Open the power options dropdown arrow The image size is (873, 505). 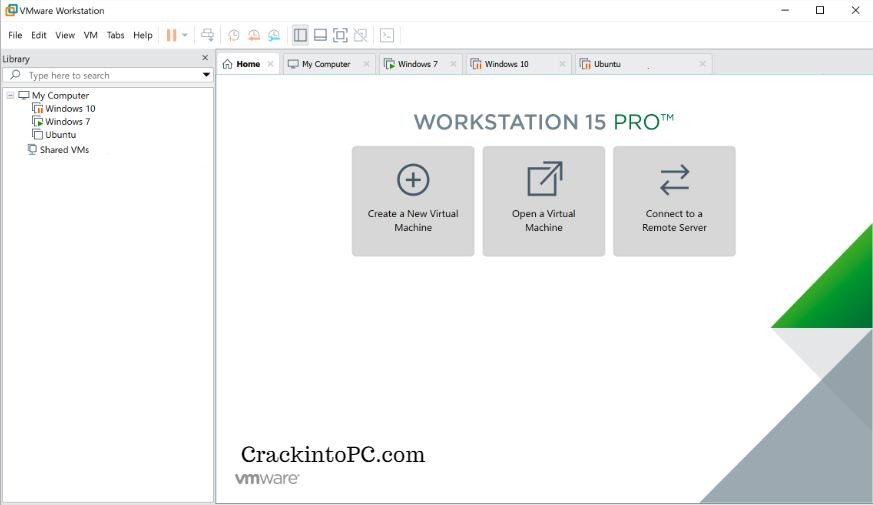tap(185, 35)
